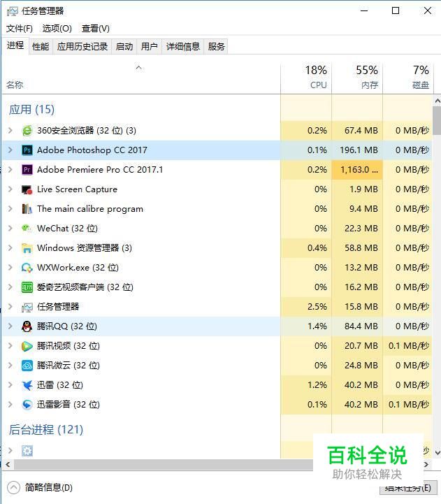Click the WXWork.exe icon
This screenshot has width=441, height=504.
click(x=27, y=268)
